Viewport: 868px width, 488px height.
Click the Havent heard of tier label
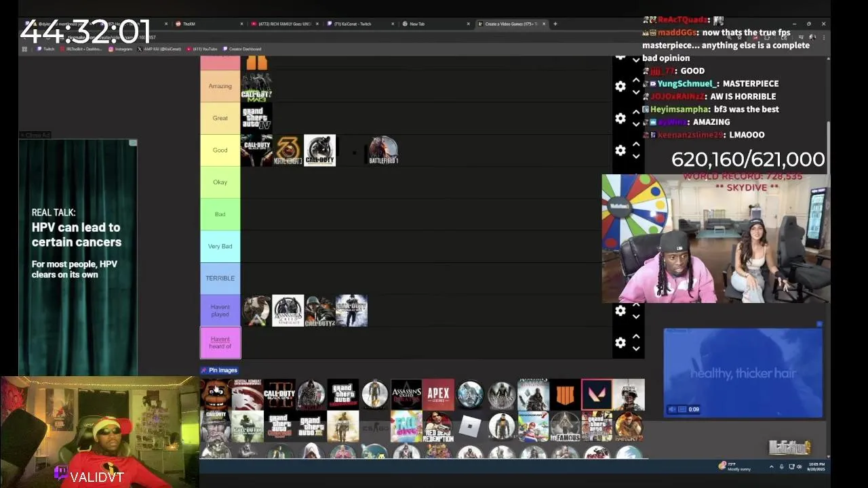(x=220, y=343)
